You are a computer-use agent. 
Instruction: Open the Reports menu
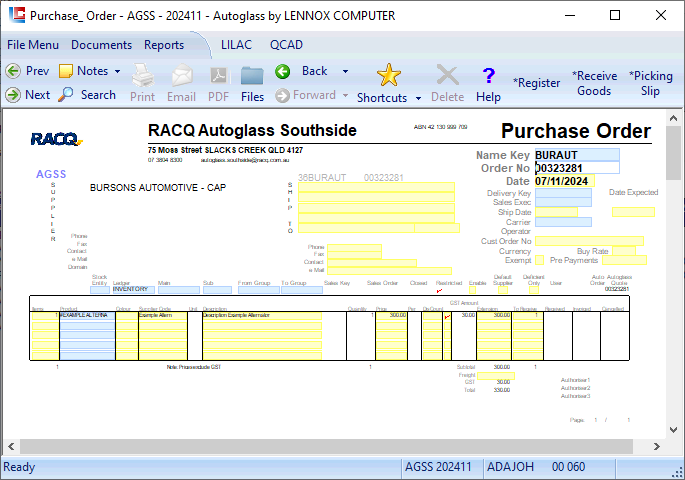[x=164, y=45]
